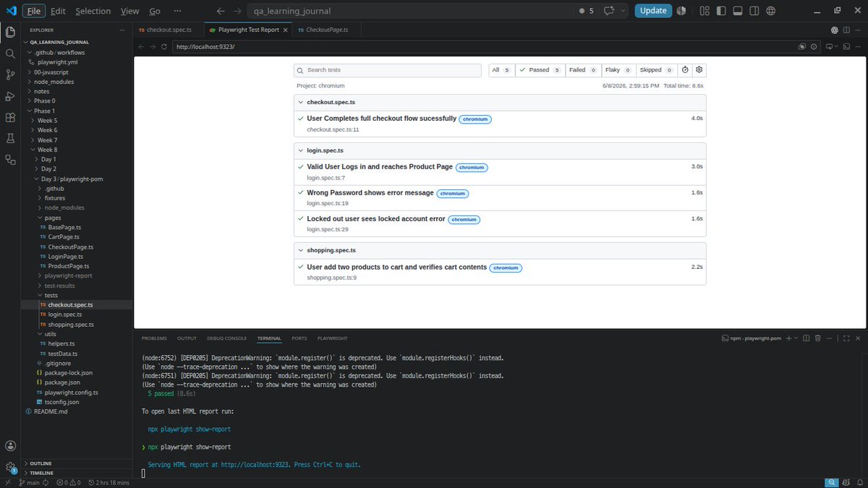This screenshot has width=868, height=488.
Task: Filter report by All tests
Action: [x=501, y=70]
